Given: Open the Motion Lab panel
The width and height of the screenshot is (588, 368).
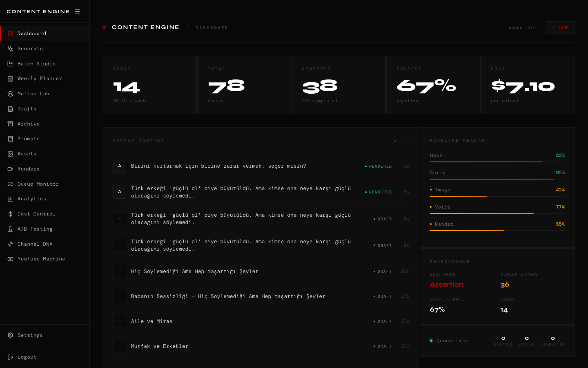Looking at the screenshot, I should tap(33, 94).
